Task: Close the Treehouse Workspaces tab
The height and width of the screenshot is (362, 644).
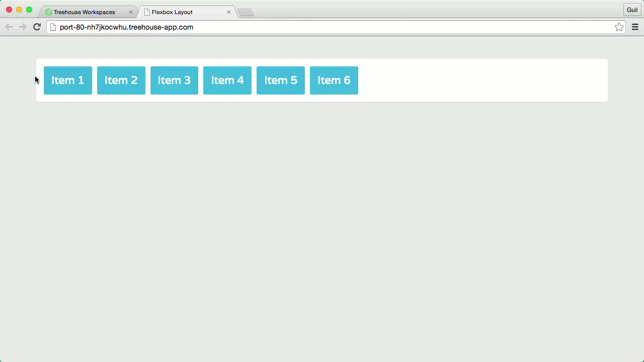Action: click(130, 12)
